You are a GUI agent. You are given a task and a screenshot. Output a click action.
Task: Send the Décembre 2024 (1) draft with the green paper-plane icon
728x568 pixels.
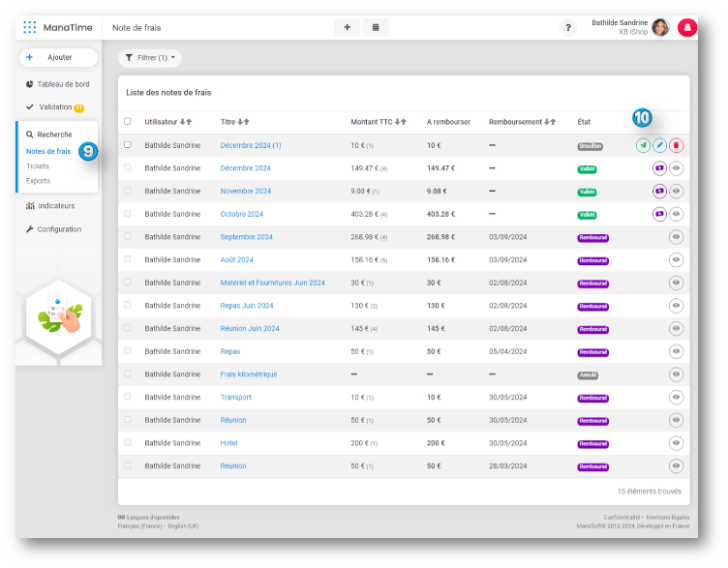coord(643,145)
